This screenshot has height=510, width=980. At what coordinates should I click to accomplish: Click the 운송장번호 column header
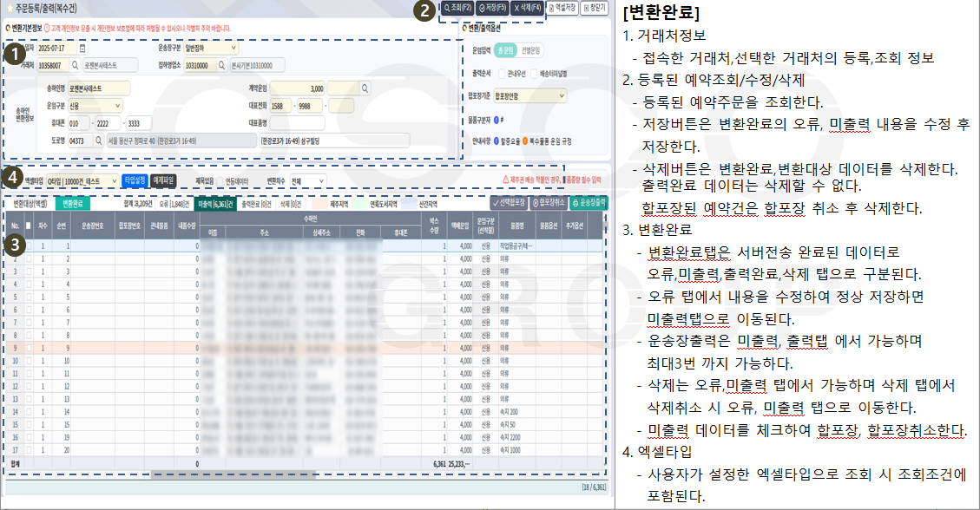(x=93, y=226)
